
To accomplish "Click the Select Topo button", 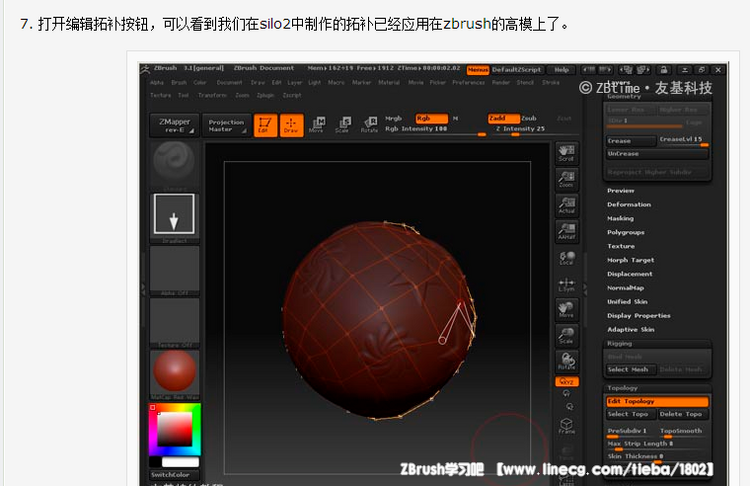I will tap(631, 414).
